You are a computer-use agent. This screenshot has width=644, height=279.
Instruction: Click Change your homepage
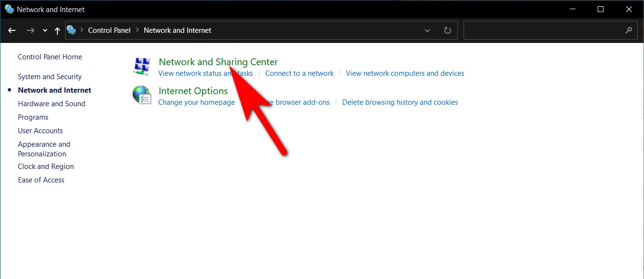(196, 102)
